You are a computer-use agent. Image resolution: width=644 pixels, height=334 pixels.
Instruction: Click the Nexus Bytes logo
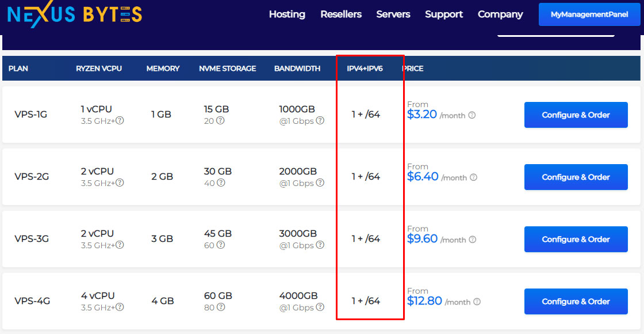point(75,15)
